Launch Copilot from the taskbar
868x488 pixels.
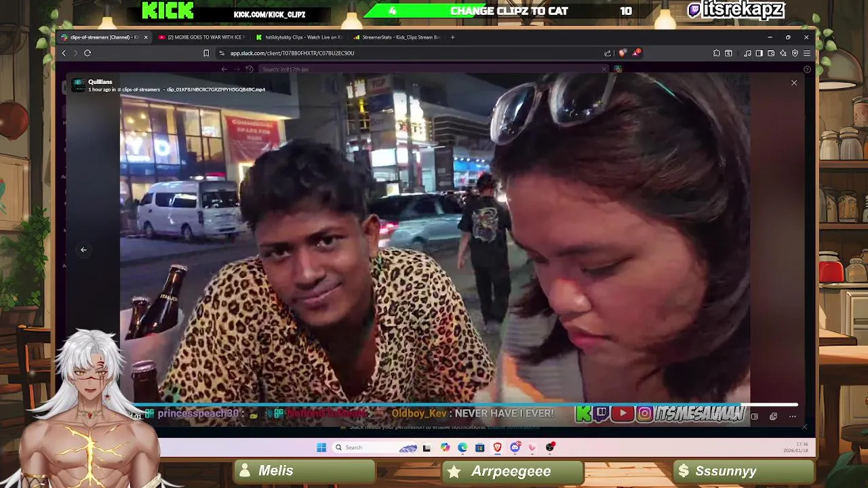(x=445, y=447)
